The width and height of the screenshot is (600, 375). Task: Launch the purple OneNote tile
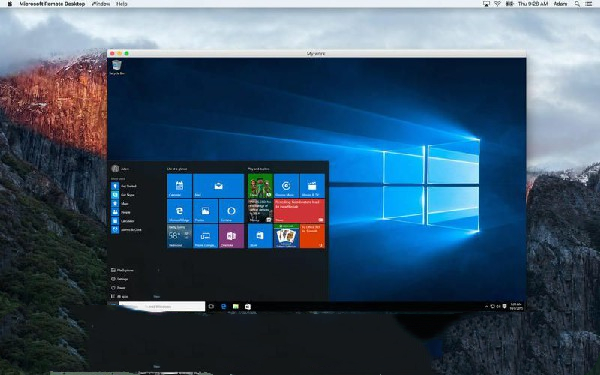(232, 236)
